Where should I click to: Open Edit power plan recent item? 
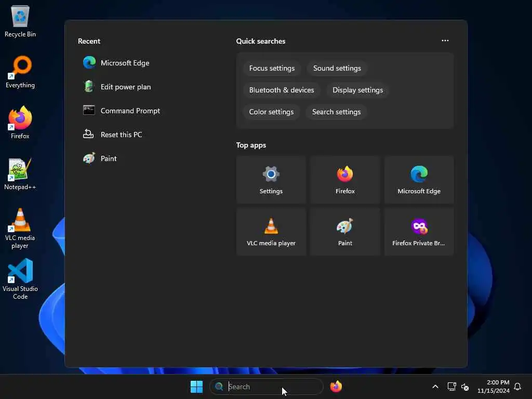point(117,87)
